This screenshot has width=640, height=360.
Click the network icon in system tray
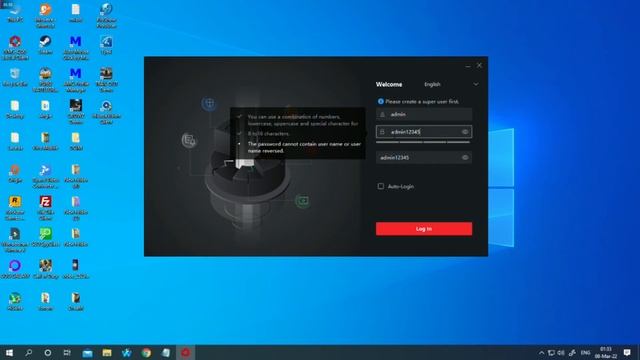551,353
